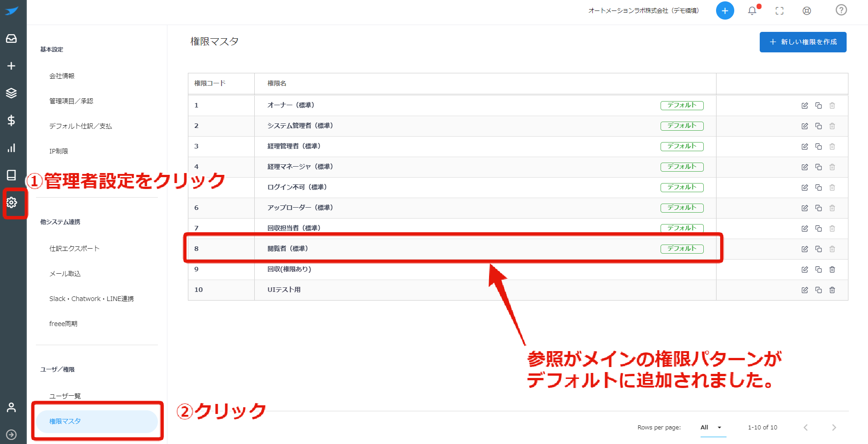Image resolution: width=868 pixels, height=444 pixels.
Task: Open the help question mark icon
Action: (x=841, y=10)
